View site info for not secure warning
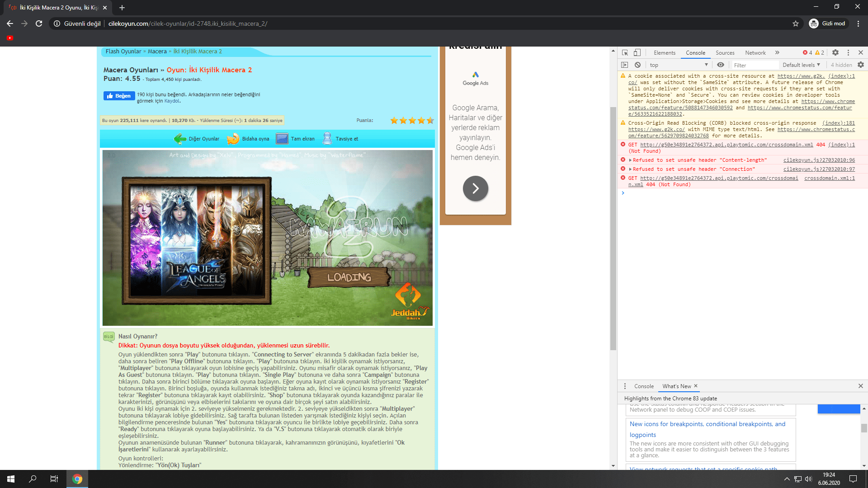This screenshot has height=488, width=868. 77,23
